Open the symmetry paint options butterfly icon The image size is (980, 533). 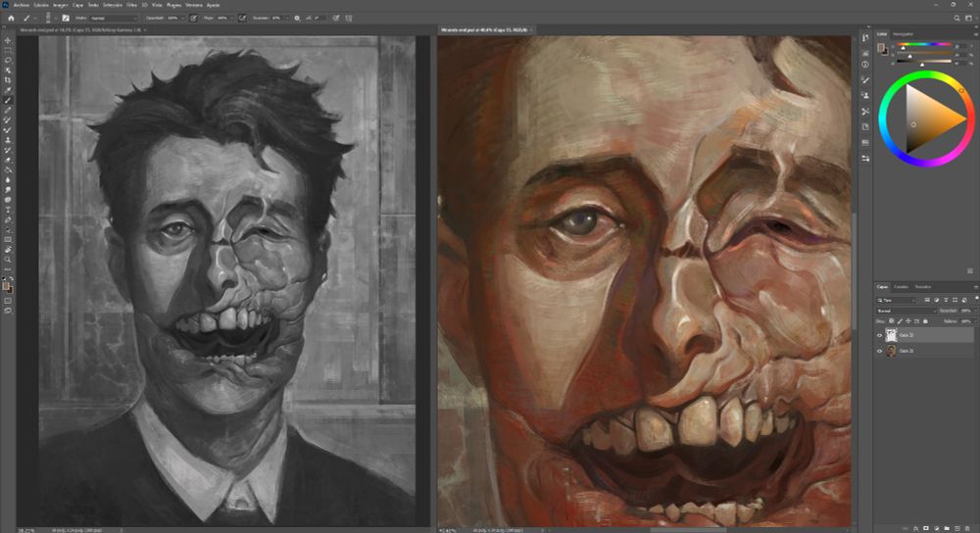coord(350,18)
